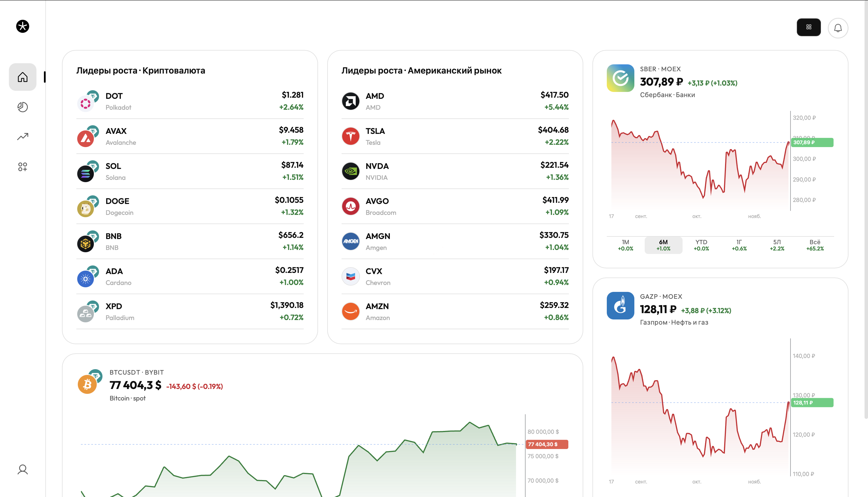Viewport: 868px width, 497px height.
Task: Click the Cardano coin icon
Action: (x=86, y=279)
